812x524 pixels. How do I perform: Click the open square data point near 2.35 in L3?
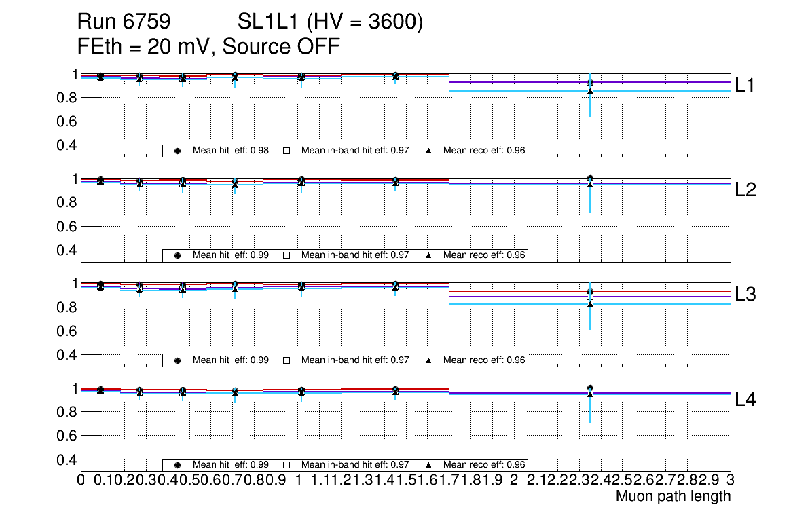[x=590, y=297]
